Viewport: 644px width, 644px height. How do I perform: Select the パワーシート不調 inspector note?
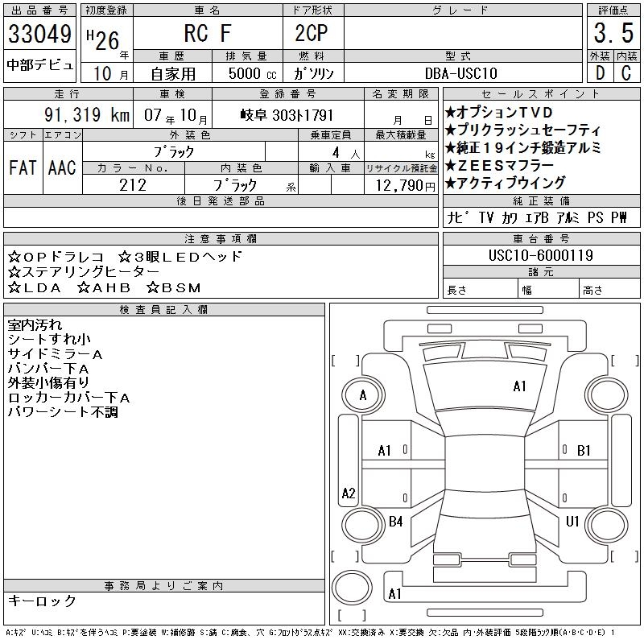63,412
